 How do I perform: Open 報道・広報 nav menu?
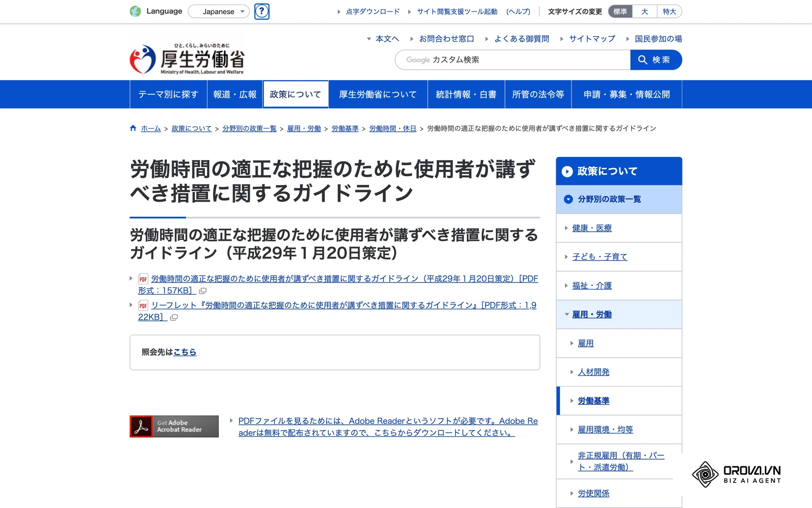[x=235, y=94]
